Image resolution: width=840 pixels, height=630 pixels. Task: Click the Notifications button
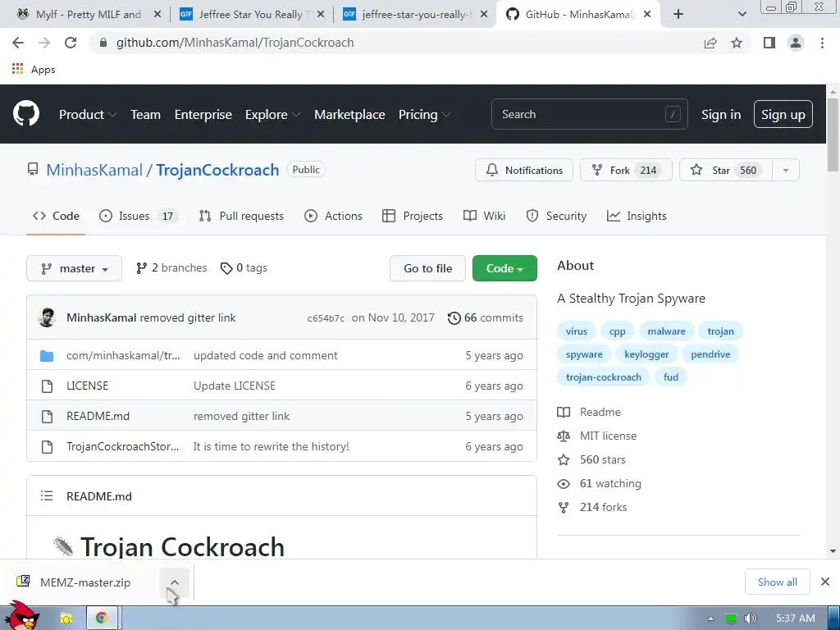tap(524, 171)
